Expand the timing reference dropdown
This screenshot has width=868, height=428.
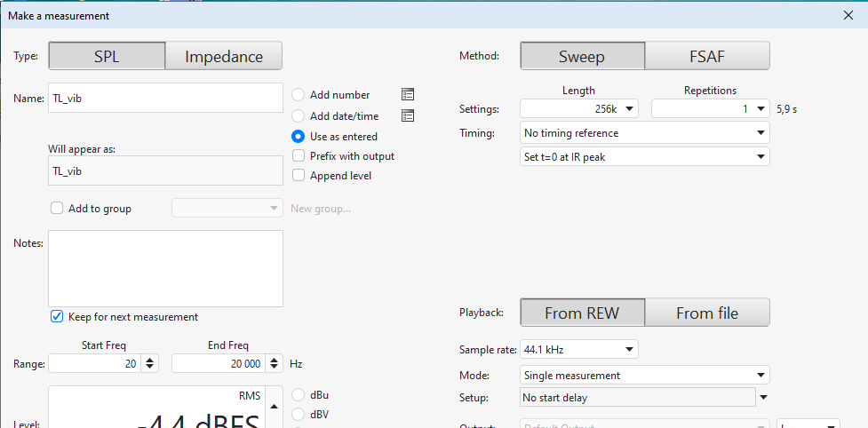(x=760, y=133)
